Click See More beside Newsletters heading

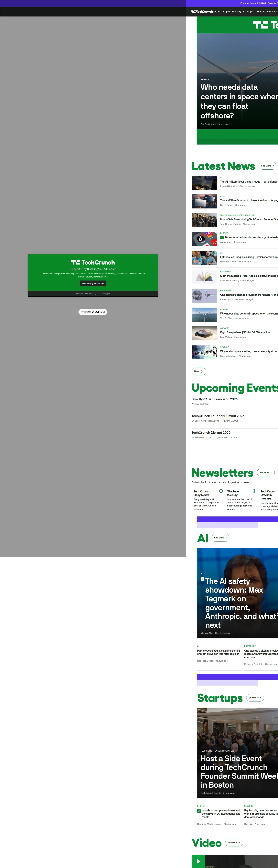(x=266, y=472)
